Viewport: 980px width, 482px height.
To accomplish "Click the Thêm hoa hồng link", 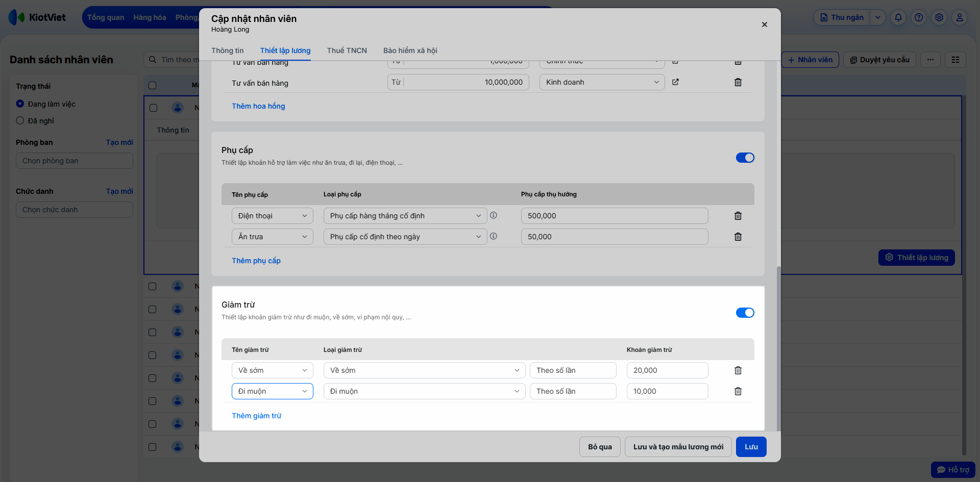I will (x=258, y=106).
